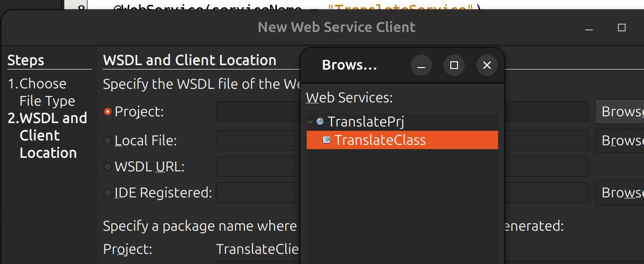
Task: Select the Local File radio option
Action: pos(108,140)
